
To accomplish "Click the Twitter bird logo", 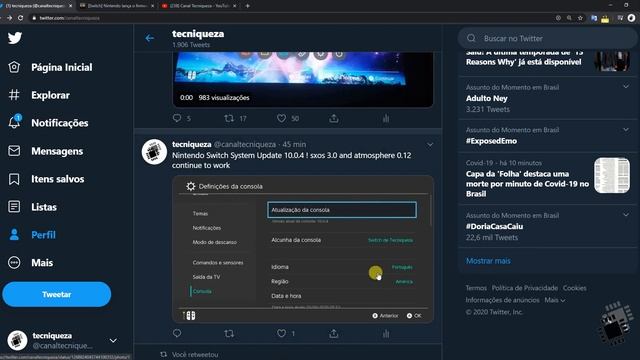I will point(15,38).
